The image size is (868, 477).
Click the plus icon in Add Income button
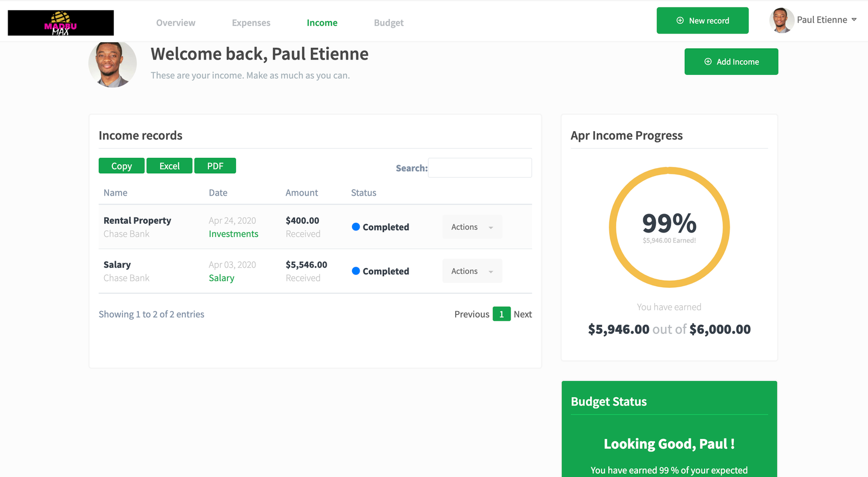pyautogui.click(x=708, y=62)
